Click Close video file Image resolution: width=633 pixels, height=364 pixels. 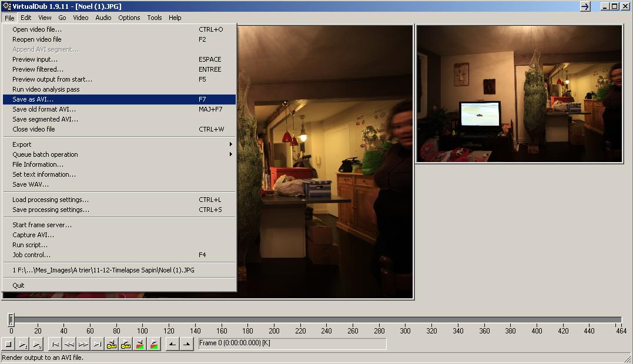119,129
